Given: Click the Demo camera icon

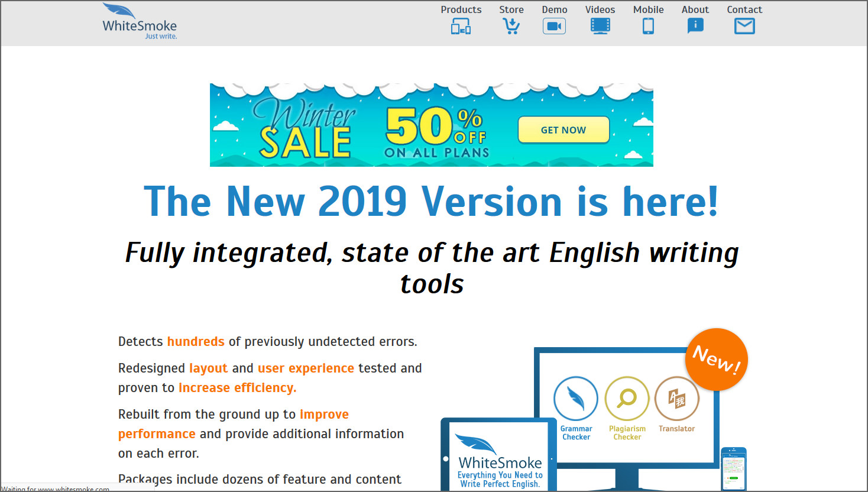Looking at the screenshot, I should point(554,26).
